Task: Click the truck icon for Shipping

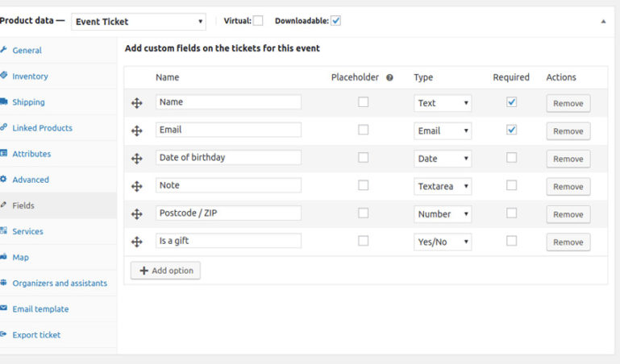Action: (x=4, y=102)
